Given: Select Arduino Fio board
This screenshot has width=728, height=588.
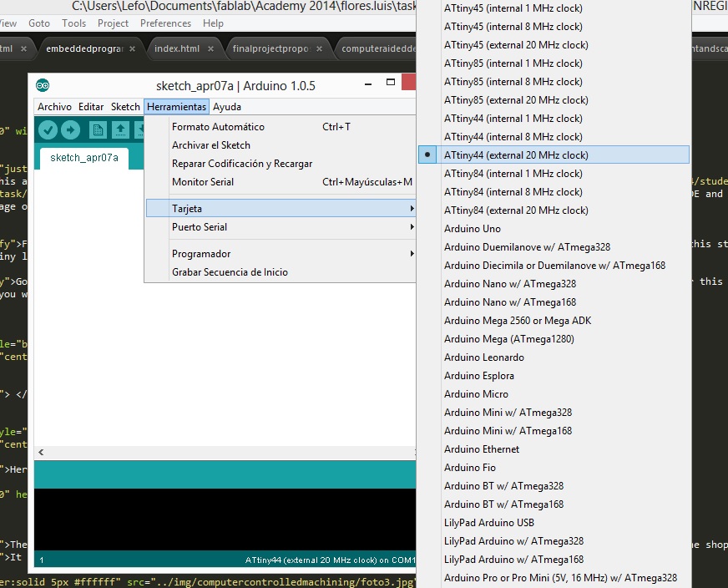Looking at the screenshot, I should 554,467.
